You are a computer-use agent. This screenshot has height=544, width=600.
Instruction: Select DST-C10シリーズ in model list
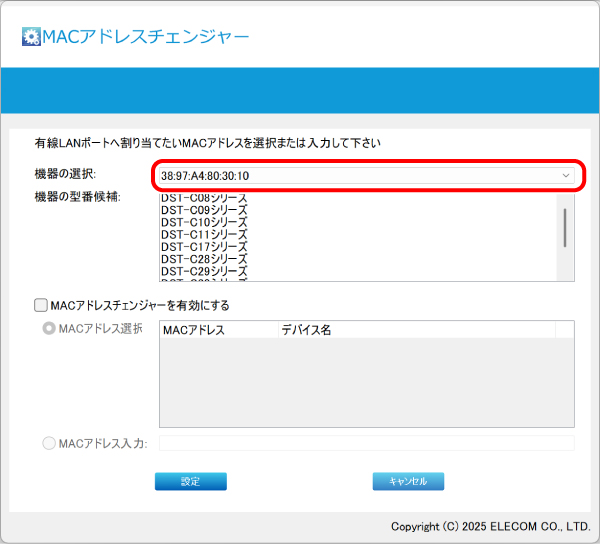(x=204, y=222)
